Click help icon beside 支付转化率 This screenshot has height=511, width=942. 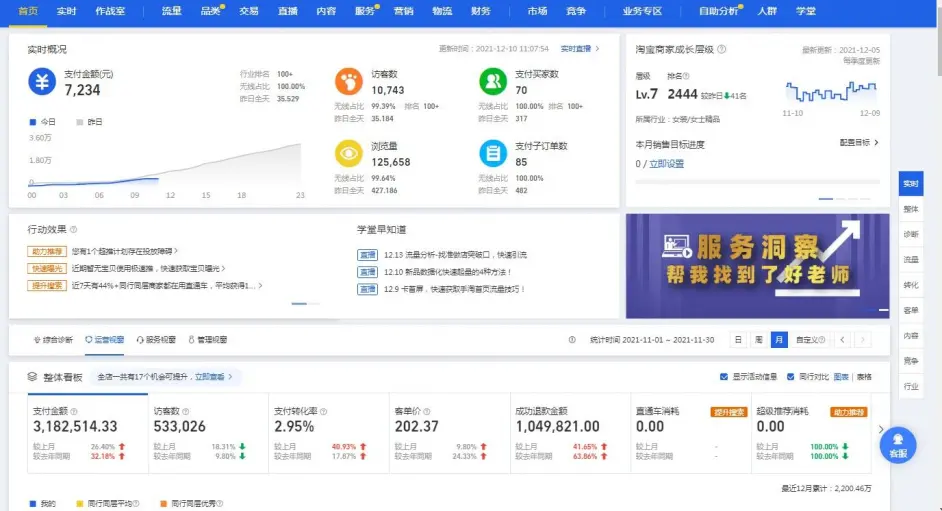[x=323, y=411]
